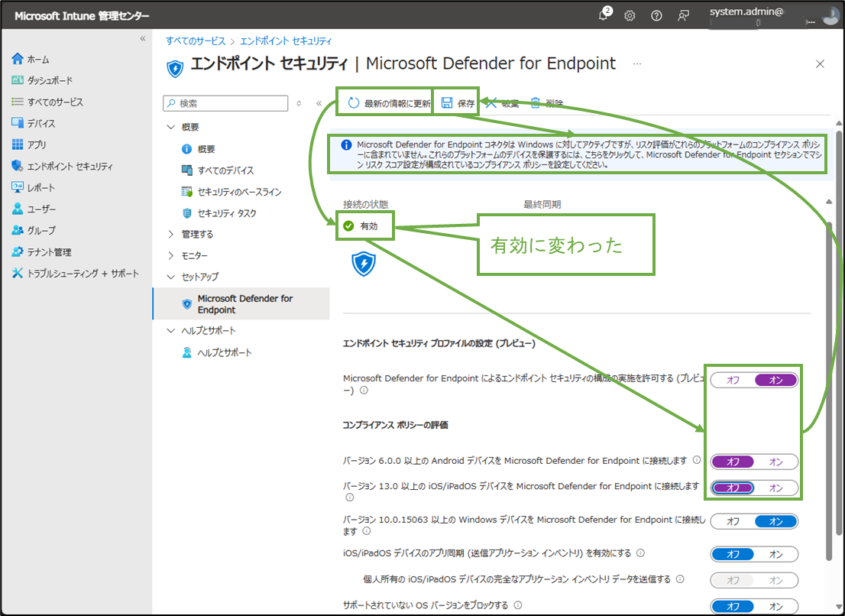The image size is (845, 616).
Task: Click the All Services list icon
Action: pyautogui.click(x=18, y=102)
